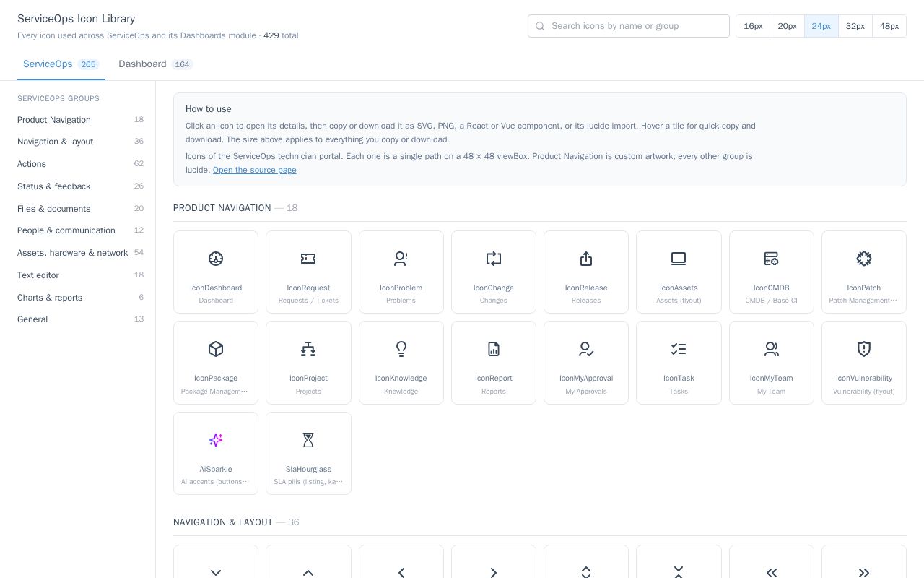Select the IconRelease icon tile

(x=586, y=272)
